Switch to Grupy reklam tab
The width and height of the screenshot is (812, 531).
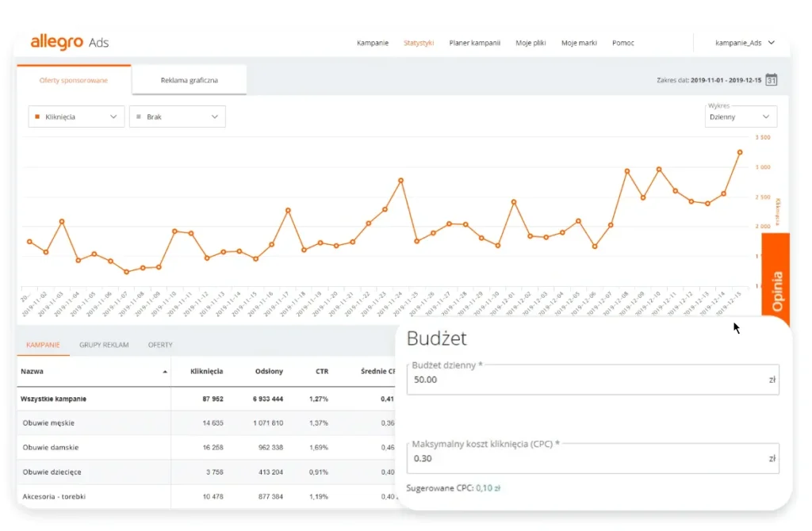click(x=104, y=345)
